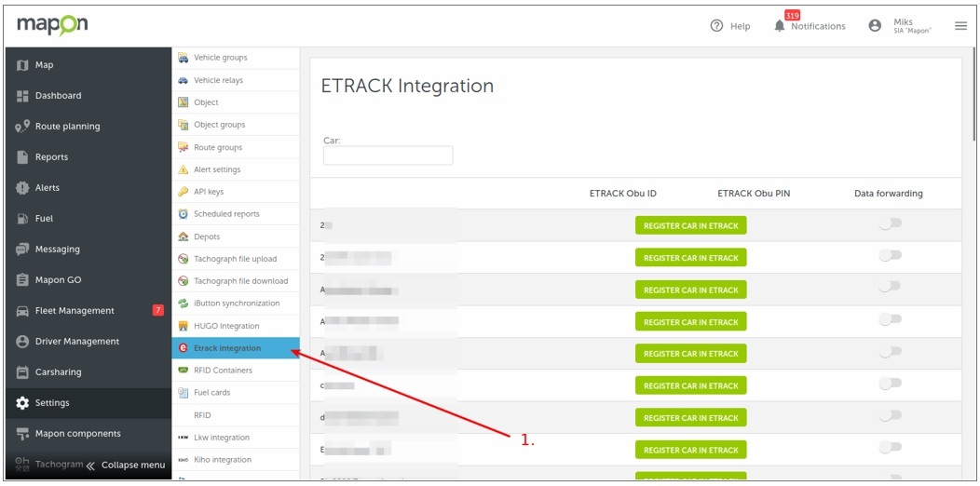Register car in ETRACK in first row
This screenshot has width=980, height=486.
tap(690, 226)
